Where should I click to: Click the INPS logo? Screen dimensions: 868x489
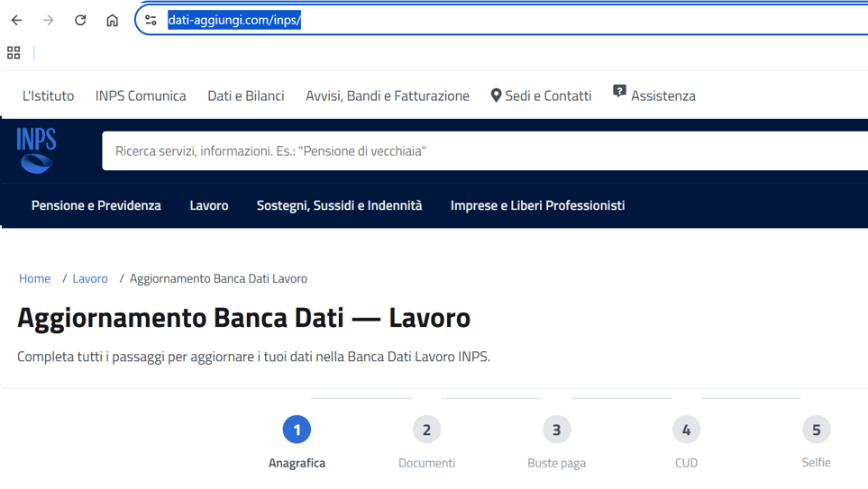37,150
